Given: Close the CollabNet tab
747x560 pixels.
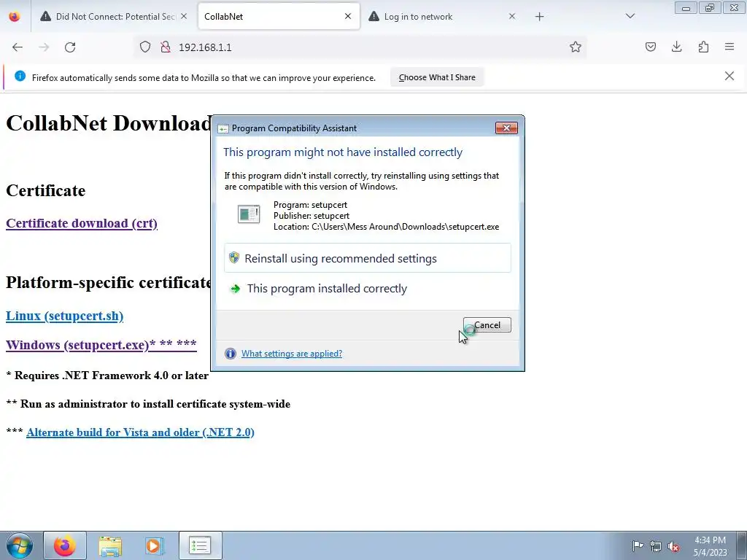Looking at the screenshot, I should coord(348,16).
